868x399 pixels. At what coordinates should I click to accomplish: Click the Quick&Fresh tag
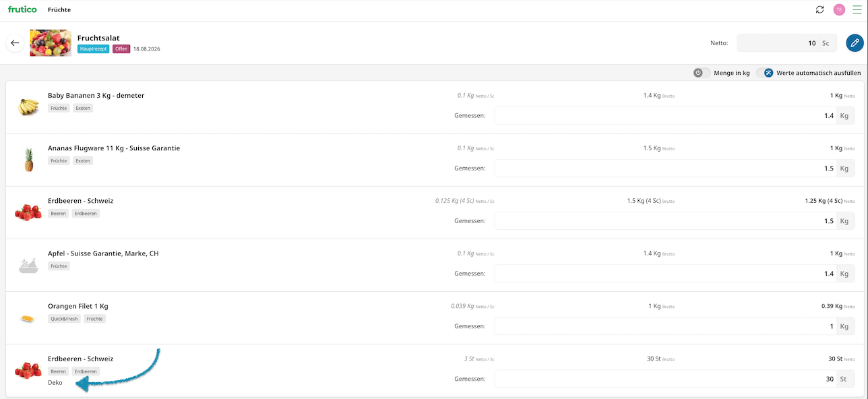tap(65, 319)
